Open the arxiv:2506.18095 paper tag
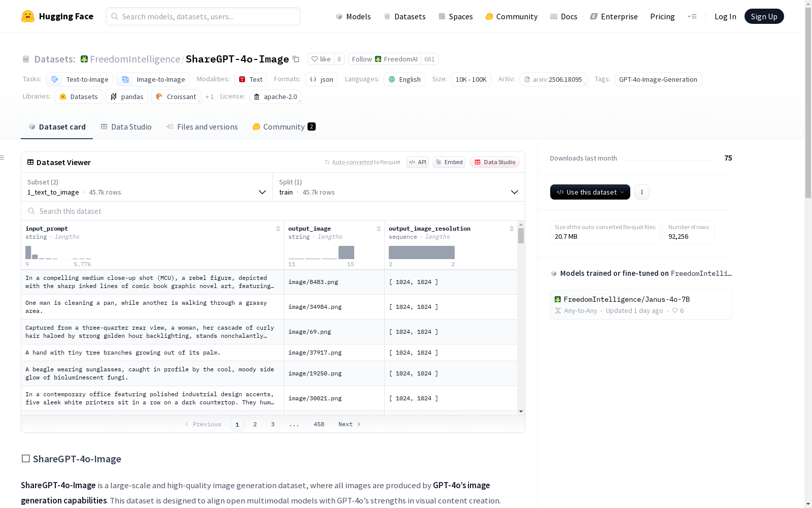812x508 pixels. [x=553, y=79]
